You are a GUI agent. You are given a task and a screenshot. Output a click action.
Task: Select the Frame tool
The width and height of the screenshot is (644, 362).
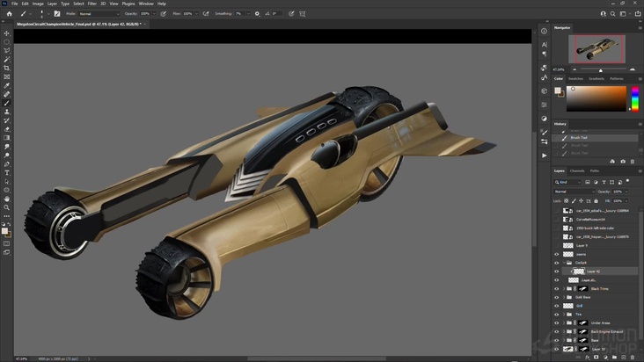[6, 76]
